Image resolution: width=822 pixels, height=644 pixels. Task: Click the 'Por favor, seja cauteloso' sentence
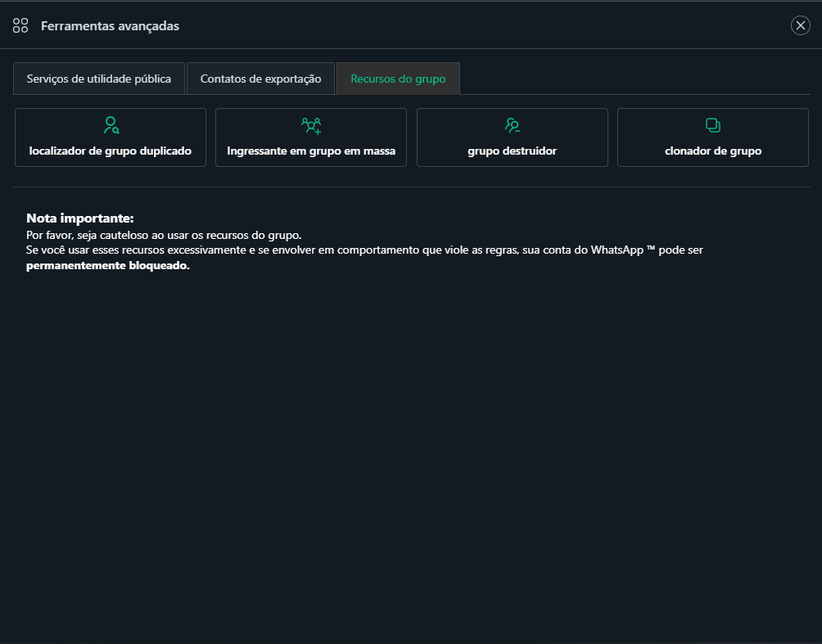click(164, 235)
